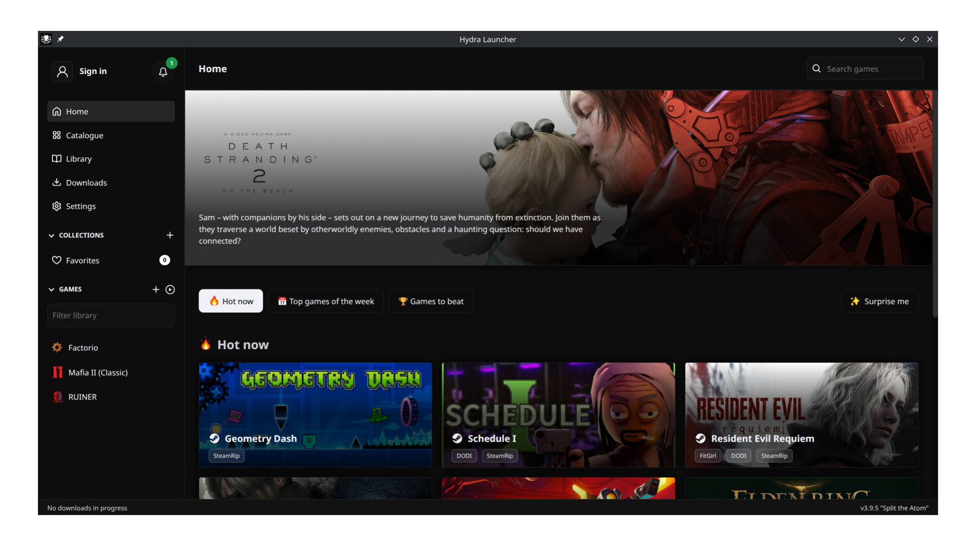Click the play icon beside Games header
Screen dimensions: 976x560
tap(170, 289)
